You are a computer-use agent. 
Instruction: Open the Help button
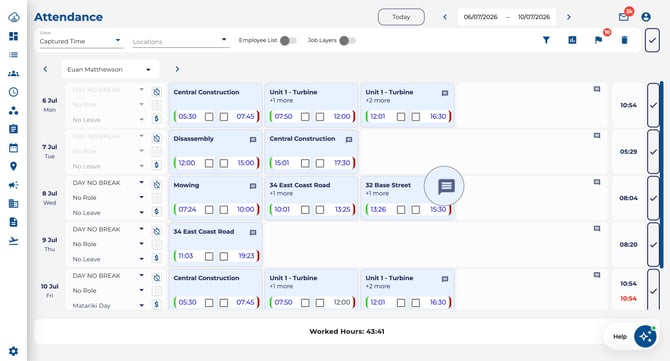click(620, 337)
